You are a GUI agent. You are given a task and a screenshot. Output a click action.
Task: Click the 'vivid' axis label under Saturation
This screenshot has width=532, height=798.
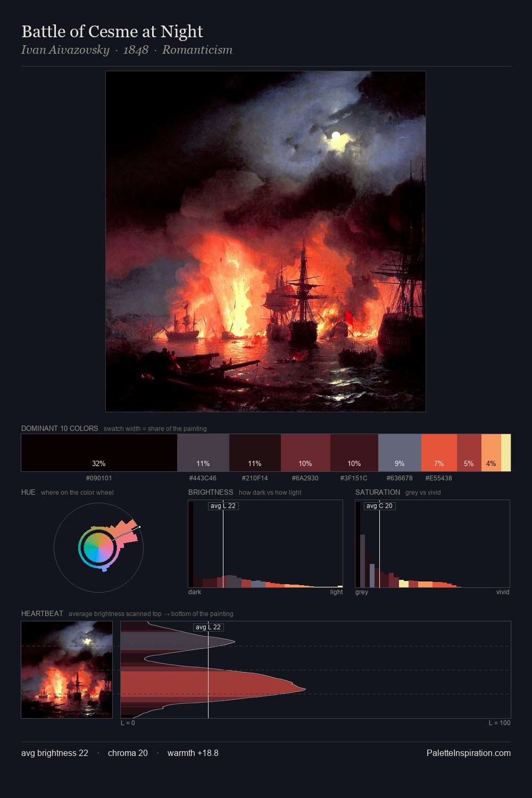click(503, 592)
